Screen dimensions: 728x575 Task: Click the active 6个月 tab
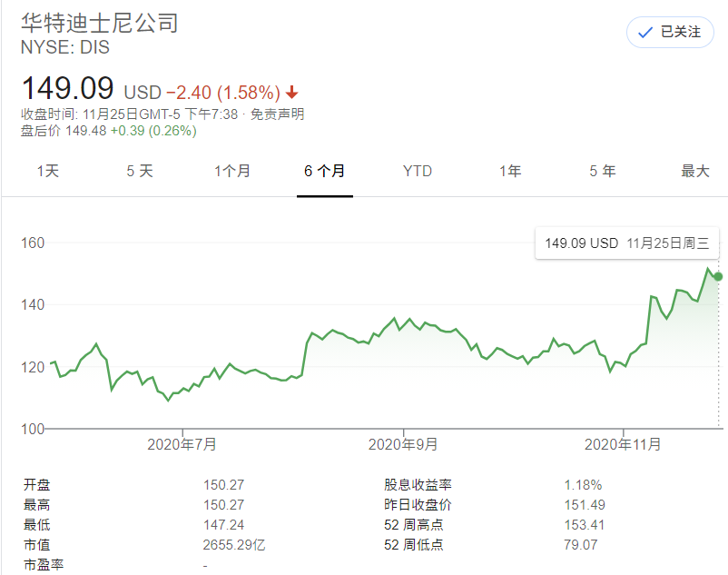coord(325,171)
